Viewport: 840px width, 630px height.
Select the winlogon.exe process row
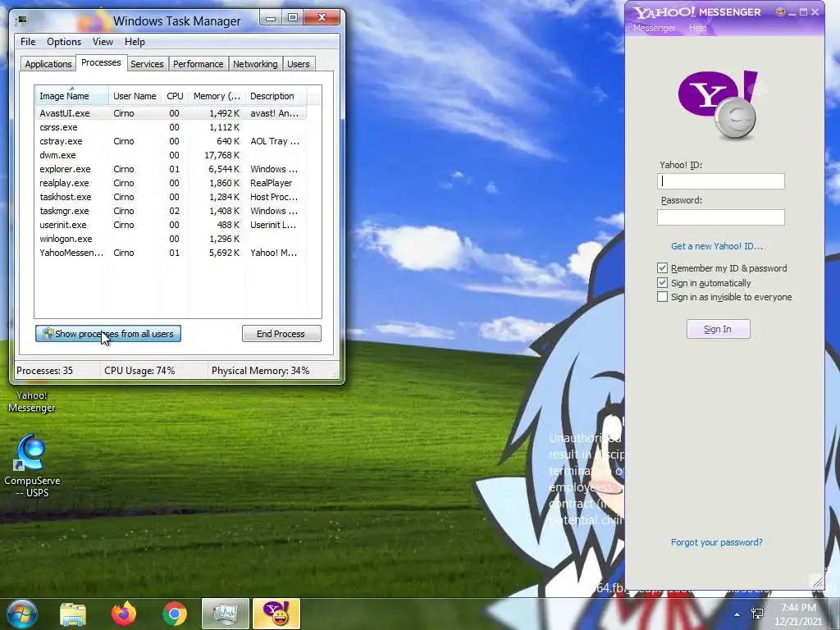click(171, 239)
